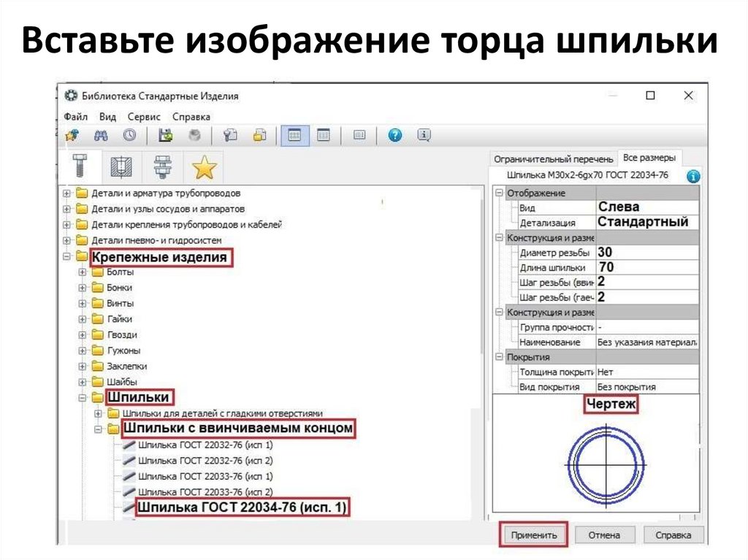
Task: Click the Применить button
Action: tap(535, 534)
